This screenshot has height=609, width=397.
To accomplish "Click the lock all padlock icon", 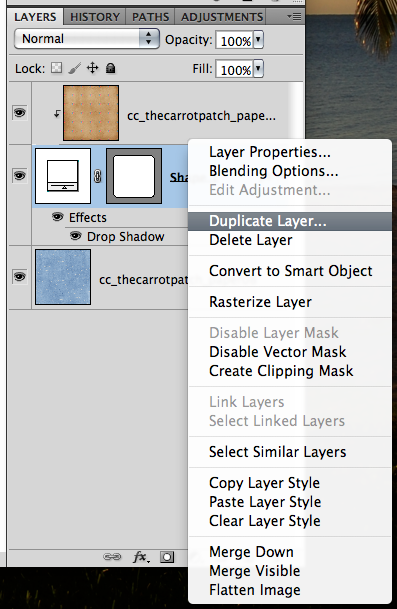I will tap(111, 68).
